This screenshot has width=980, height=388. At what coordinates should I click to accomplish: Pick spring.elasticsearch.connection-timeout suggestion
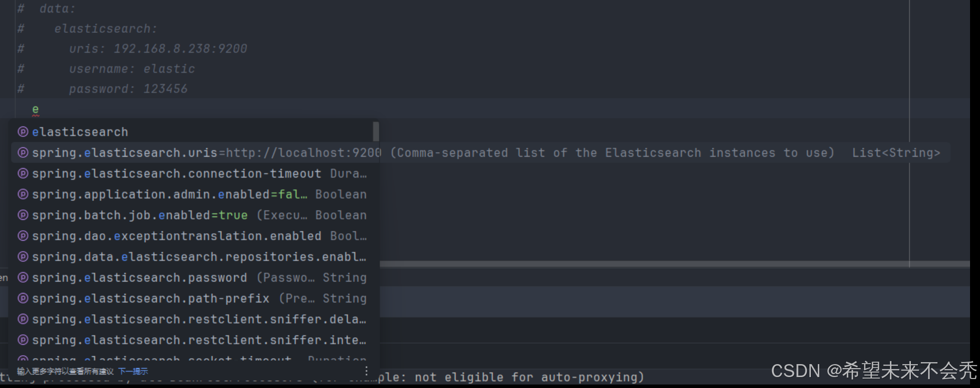tap(194, 174)
